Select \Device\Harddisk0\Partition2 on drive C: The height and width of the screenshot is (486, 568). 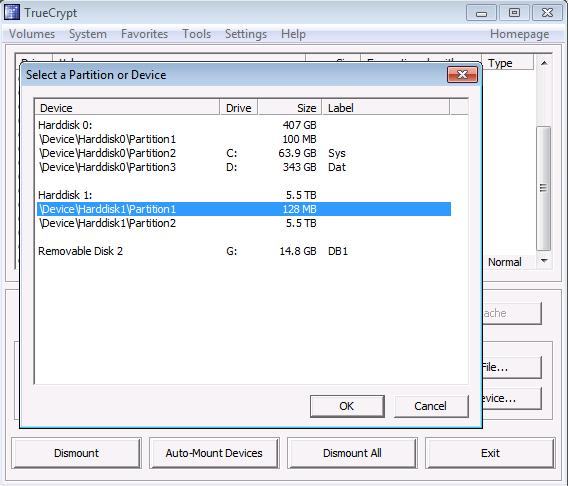click(x=244, y=153)
